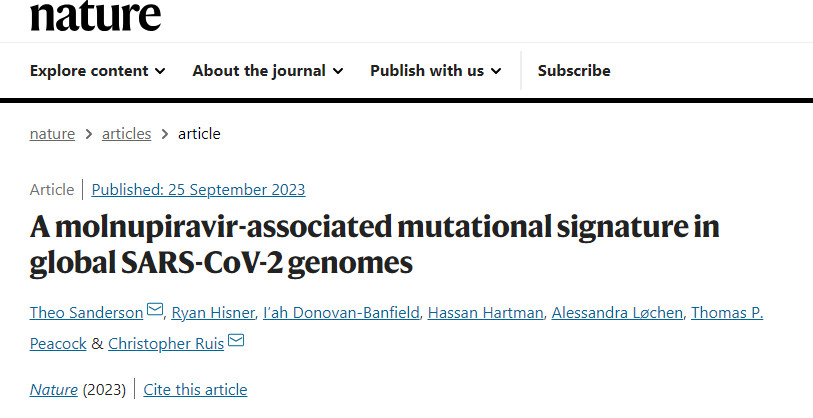This screenshot has width=813, height=418.
Task: Click envelope icon next to Christopher Ruis
Action: 236,342
